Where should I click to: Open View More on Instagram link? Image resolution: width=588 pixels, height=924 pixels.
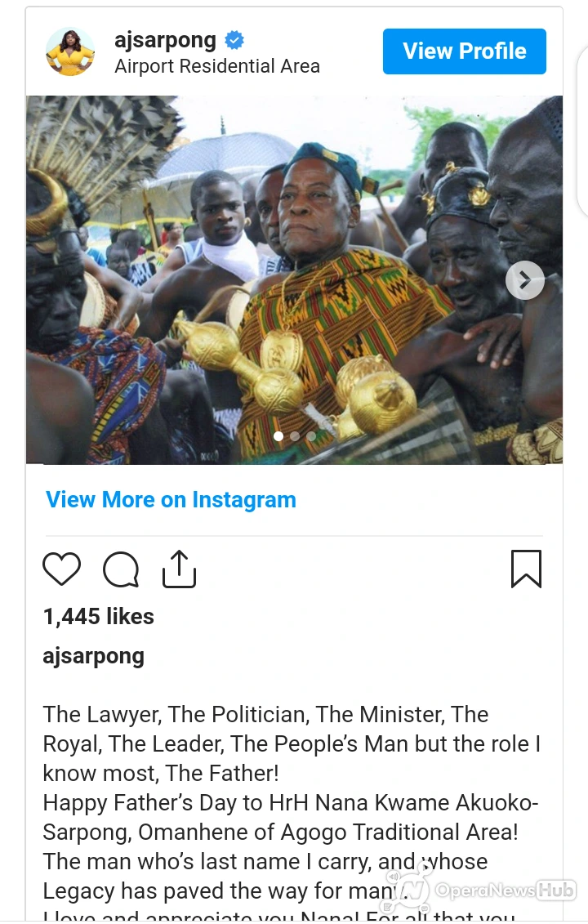pos(171,500)
